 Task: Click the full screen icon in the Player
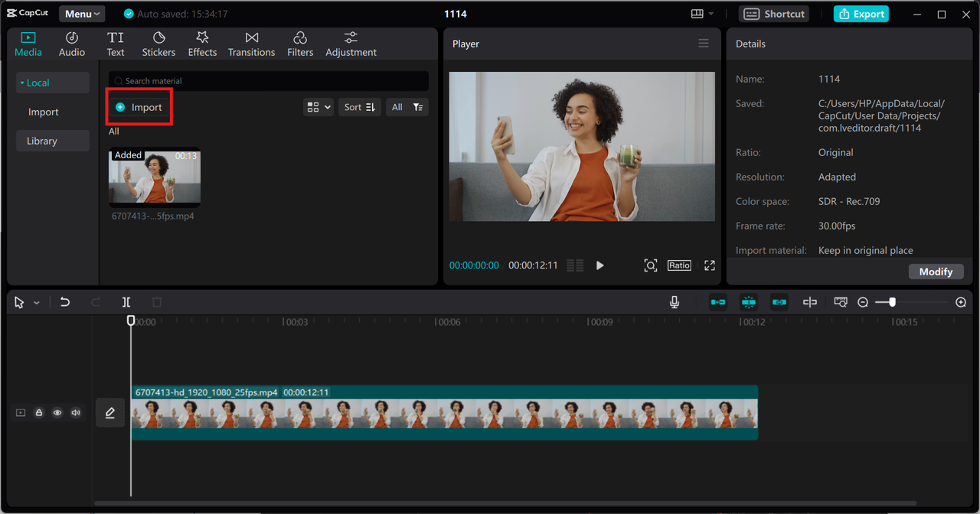tap(709, 265)
